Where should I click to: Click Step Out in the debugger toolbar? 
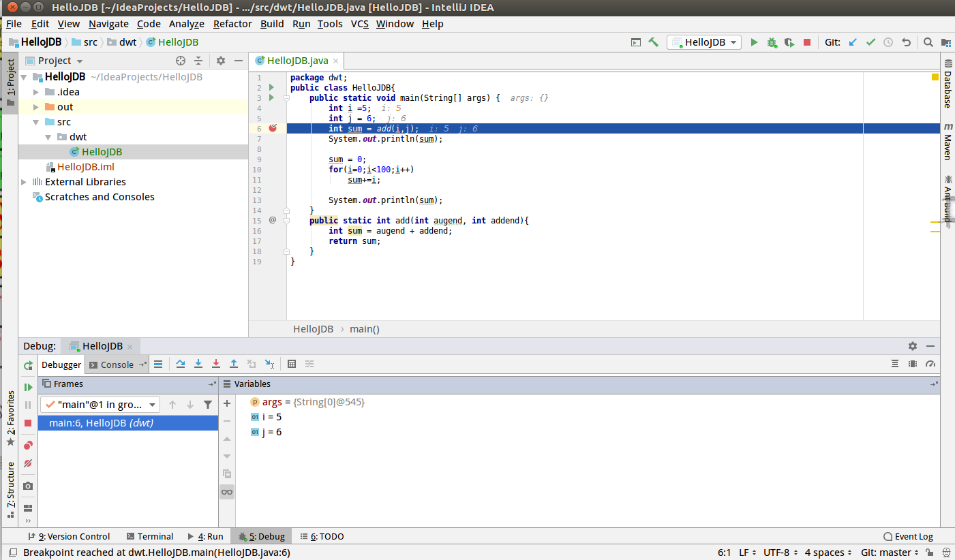pos(234,364)
